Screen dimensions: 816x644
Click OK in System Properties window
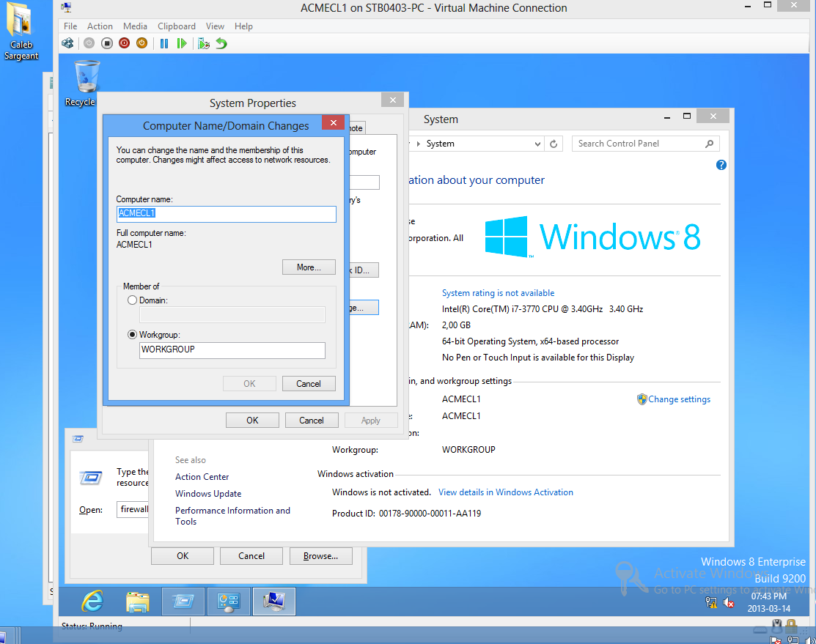pyautogui.click(x=252, y=421)
